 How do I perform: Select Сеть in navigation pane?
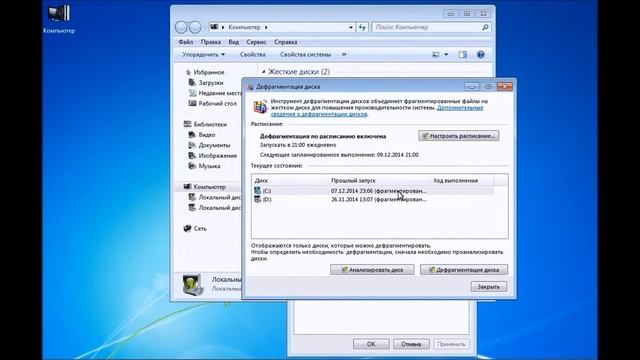point(200,229)
